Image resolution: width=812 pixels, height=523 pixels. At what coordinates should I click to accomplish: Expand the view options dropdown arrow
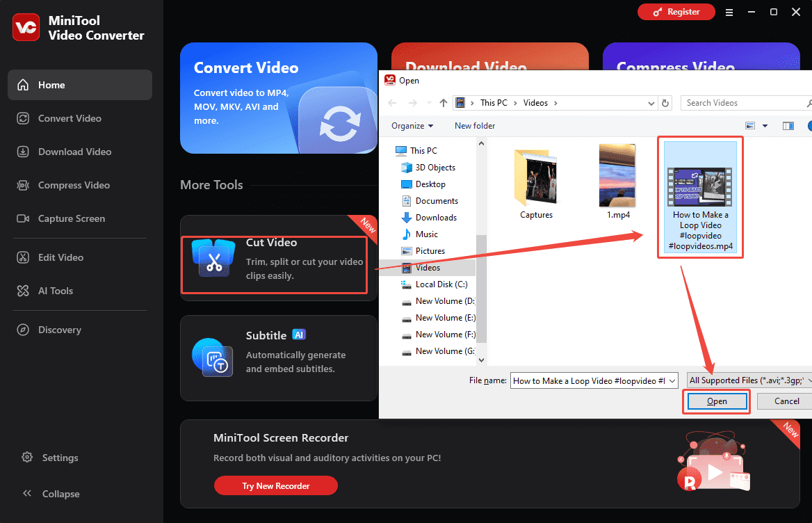tap(765, 126)
